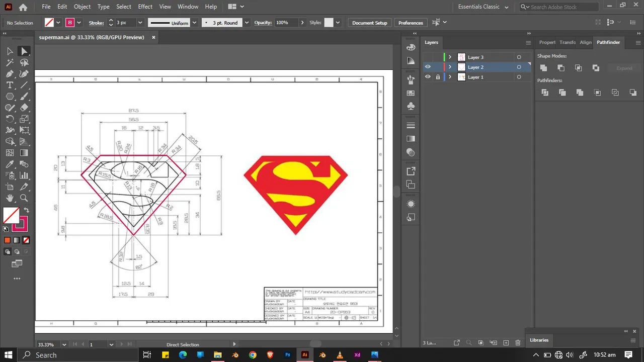Pick the Type tool
Image resolution: width=644 pixels, height=362 pixels.
[10, 85]
